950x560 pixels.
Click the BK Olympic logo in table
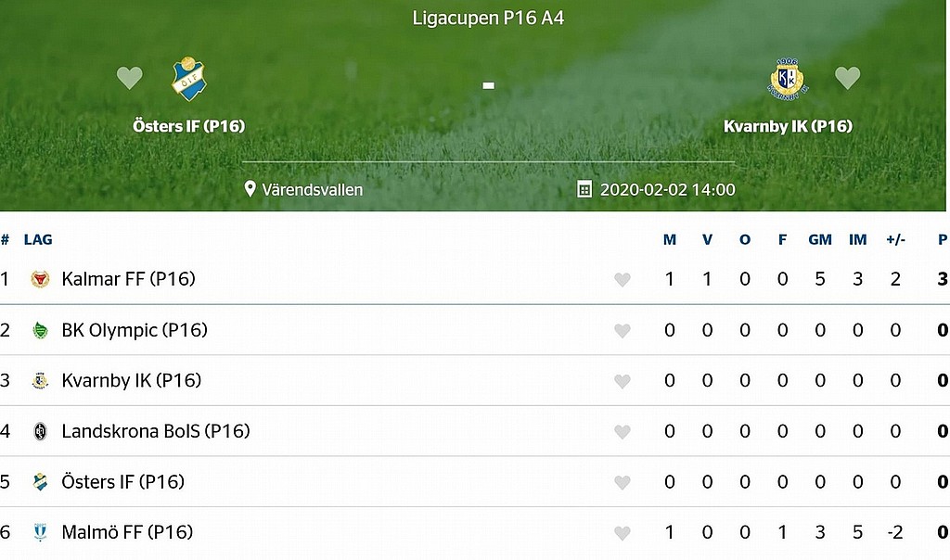tap(40, 330)
